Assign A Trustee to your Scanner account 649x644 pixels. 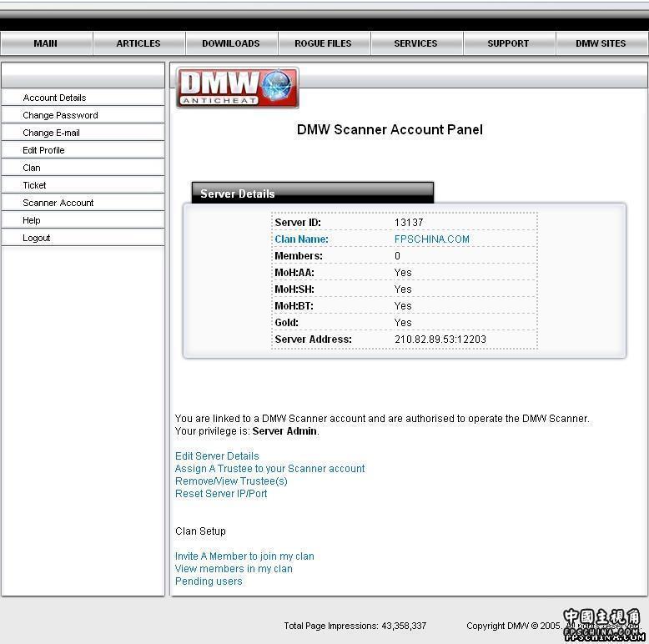pyautogui.click(x=270, y=469)
